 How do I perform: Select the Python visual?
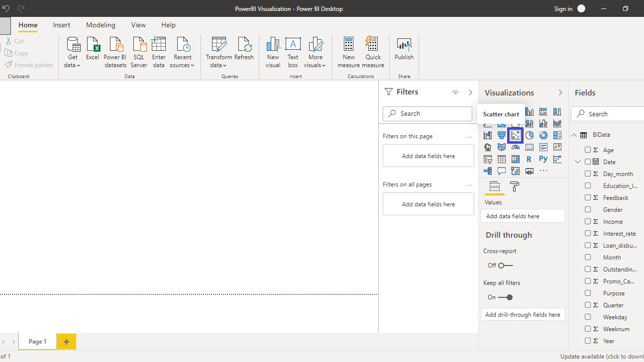(x=543, y=159)
